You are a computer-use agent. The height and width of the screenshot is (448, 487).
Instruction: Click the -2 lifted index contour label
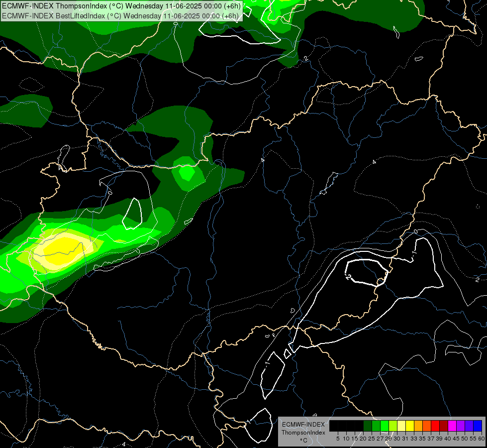click(x=348, y=276)
